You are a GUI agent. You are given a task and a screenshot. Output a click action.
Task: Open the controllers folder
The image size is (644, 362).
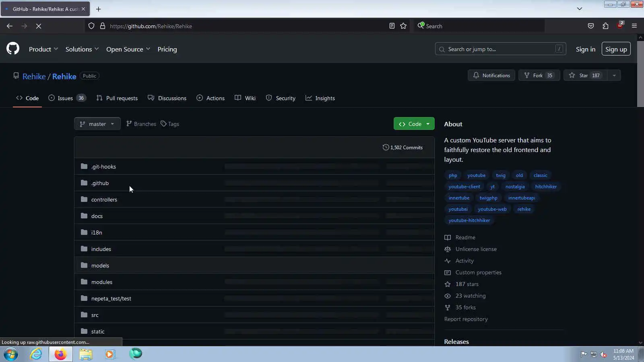point(104,200)
